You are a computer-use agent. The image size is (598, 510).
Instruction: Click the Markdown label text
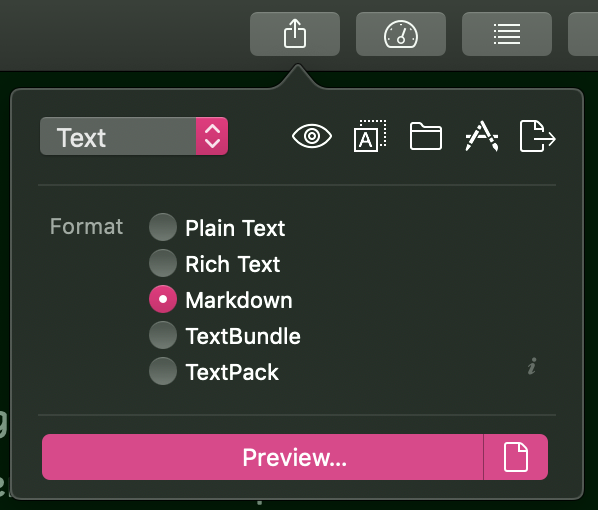pos(239,300)
